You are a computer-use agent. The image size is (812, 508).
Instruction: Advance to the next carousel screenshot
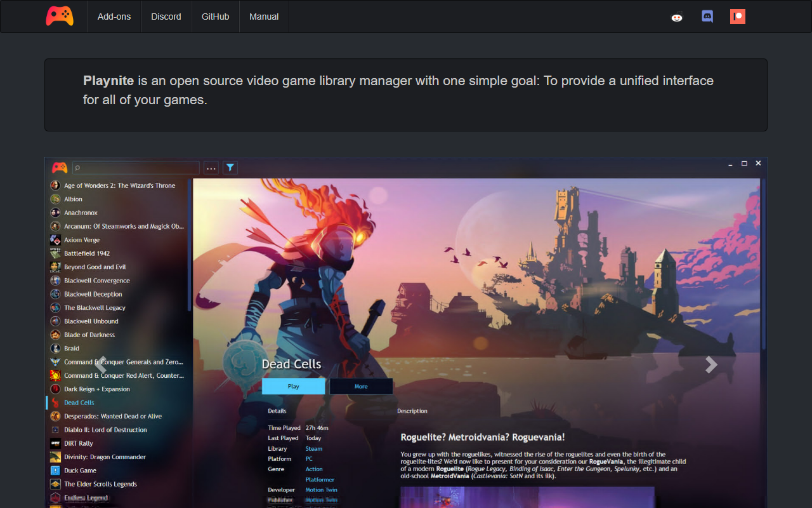(712, 364)
